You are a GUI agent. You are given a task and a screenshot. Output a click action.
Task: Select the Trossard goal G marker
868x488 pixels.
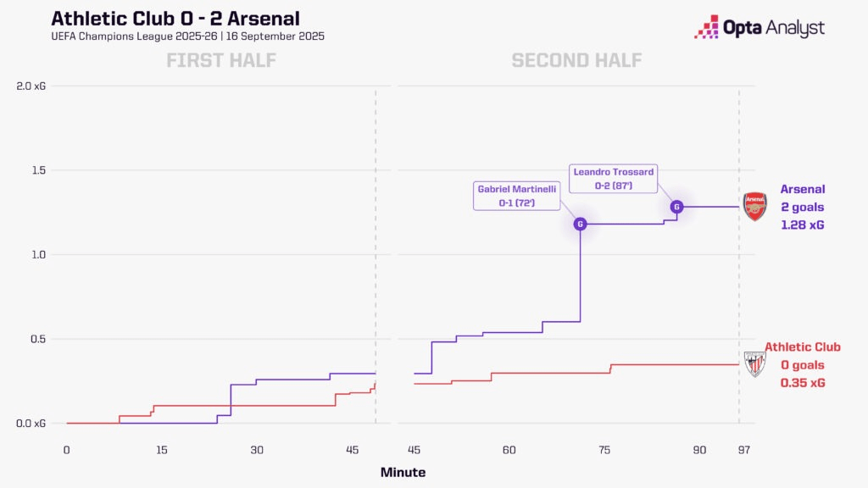point(676,206)
